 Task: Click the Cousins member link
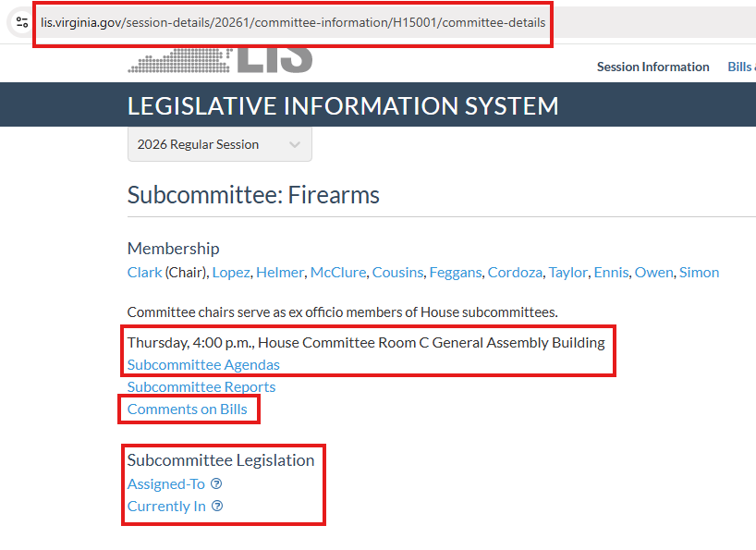(397, 272)
